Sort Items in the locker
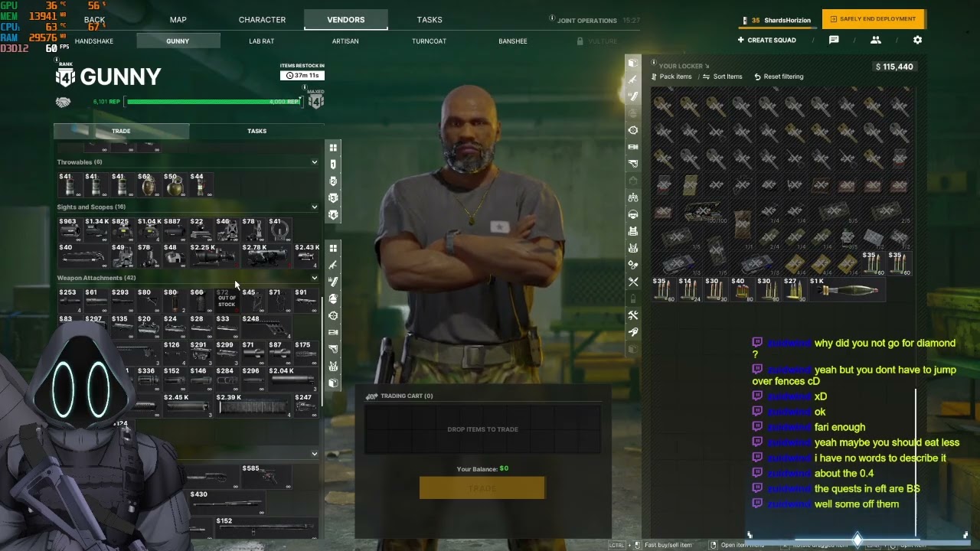The height and width of the screenshot is (551, 980). point(723,77)
